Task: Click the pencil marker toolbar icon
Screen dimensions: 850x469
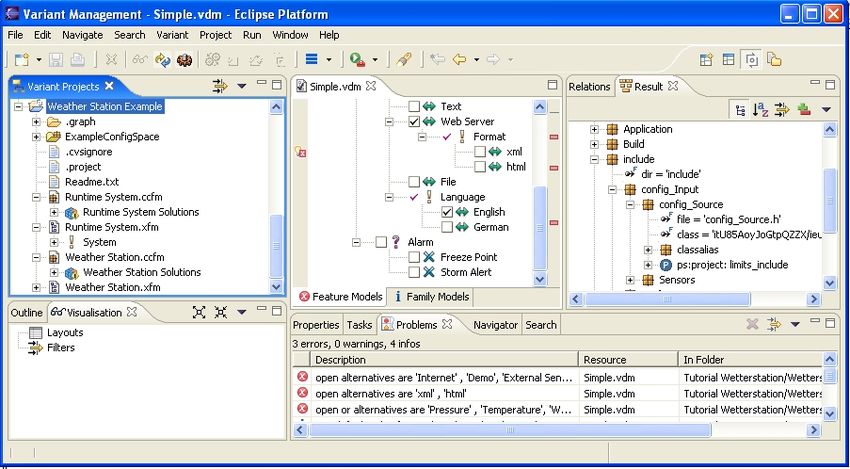Action: [x=403, y=59]
